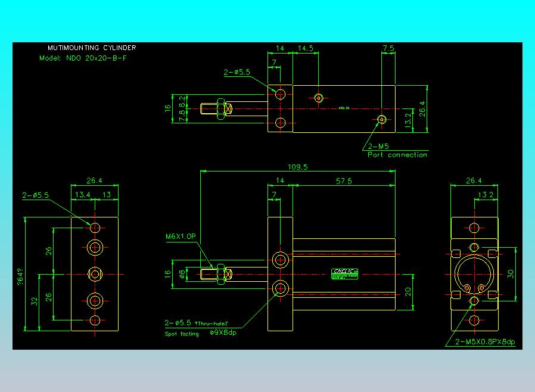The height and width of the screenshot is (392, 535).
Task: Select the 7.5 dimension above top view
Action: click(x=388, y=48)
